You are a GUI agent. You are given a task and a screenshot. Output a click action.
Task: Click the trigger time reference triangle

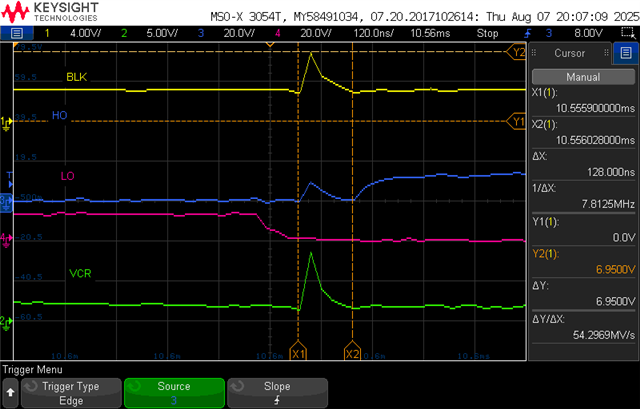coord(270,44)
